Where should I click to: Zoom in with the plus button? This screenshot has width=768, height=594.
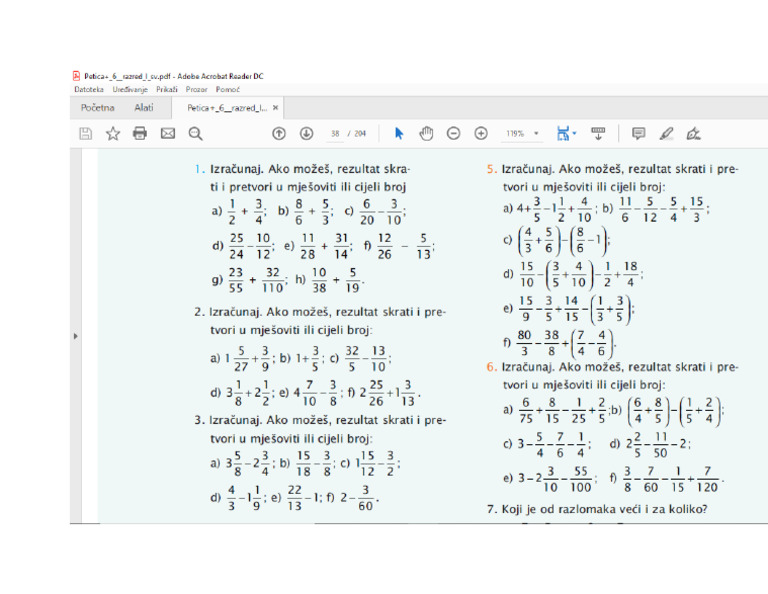coord(481,133)
